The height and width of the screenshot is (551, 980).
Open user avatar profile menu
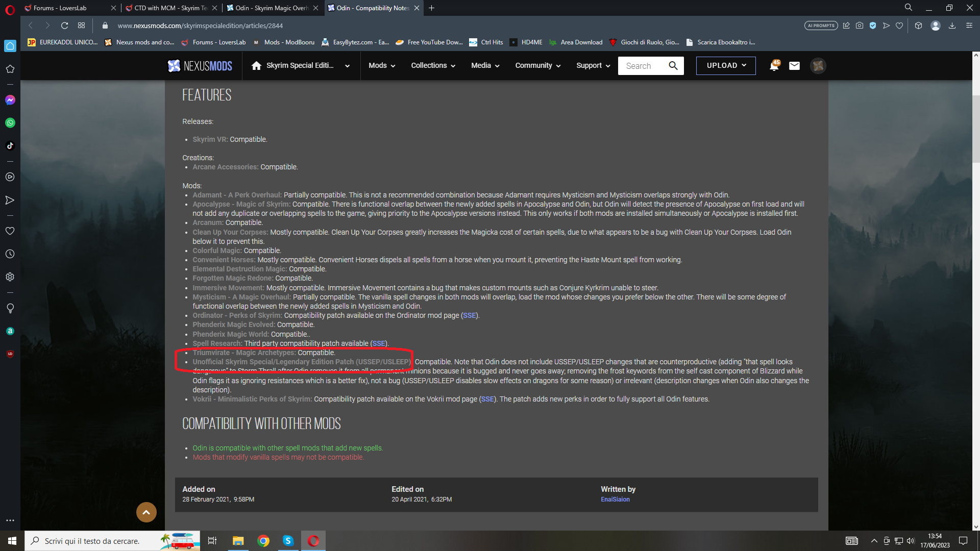(818, 66)
